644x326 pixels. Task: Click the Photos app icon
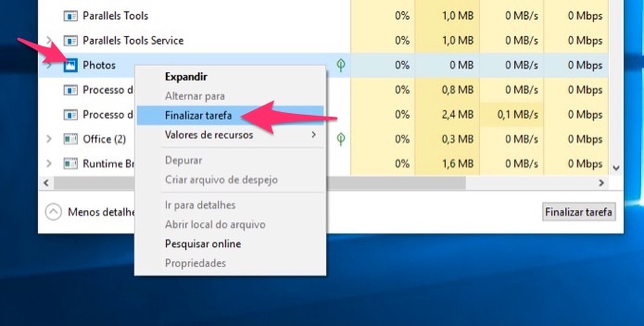tap(71, 65)
